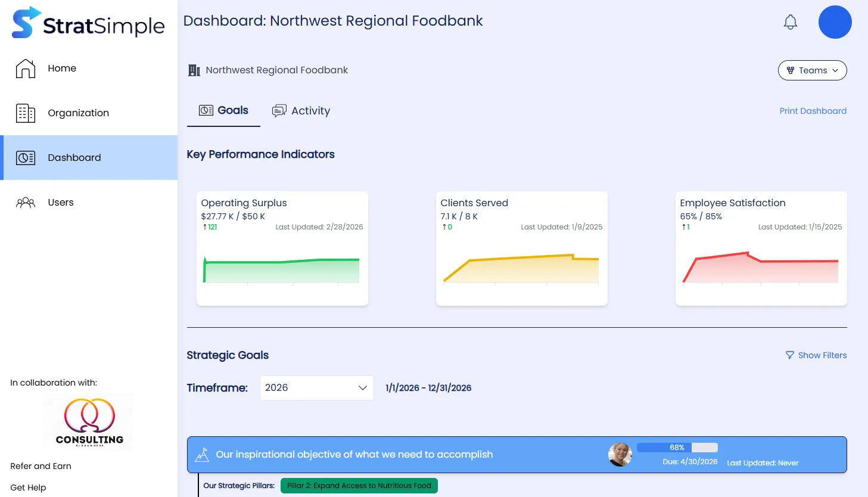Click 'Our inspirational objective' goal title
The image size is (868, 497).
pos(354,455)
